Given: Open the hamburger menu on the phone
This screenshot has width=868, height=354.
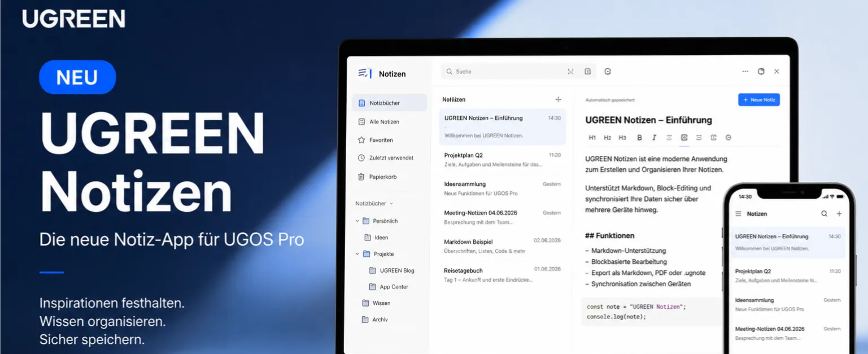Looking at the screenshot, I should [738, 214].
